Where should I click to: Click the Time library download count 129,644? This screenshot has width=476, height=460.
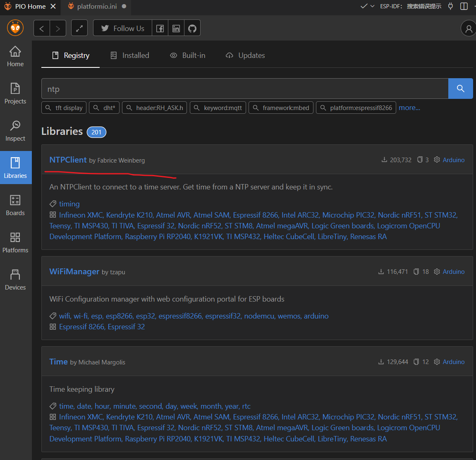tap(393, 362)
